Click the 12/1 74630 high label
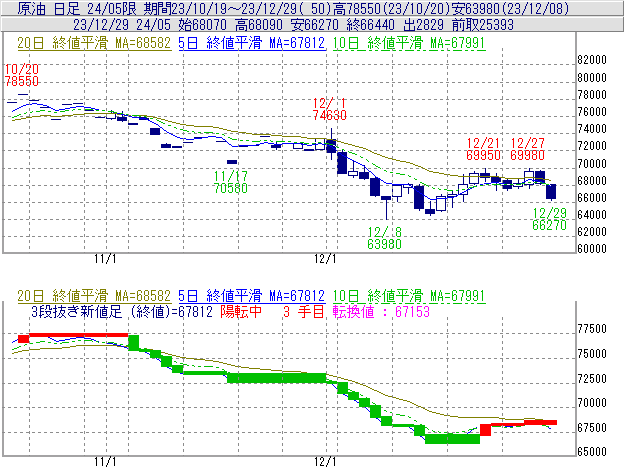Screen dimensions: 624x475 tap(330, 109)
